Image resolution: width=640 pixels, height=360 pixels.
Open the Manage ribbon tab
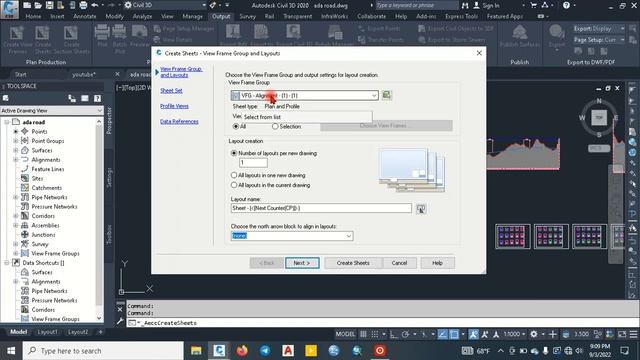coord(192,16)
